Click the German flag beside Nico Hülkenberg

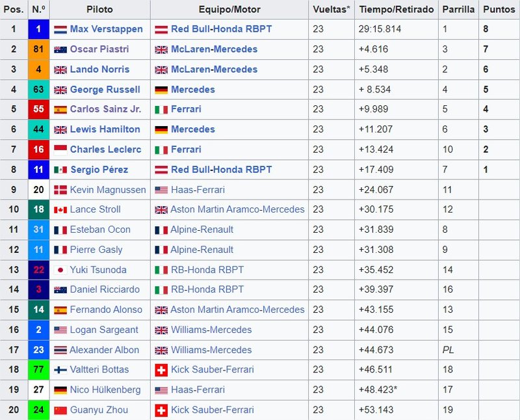point(60,390)
